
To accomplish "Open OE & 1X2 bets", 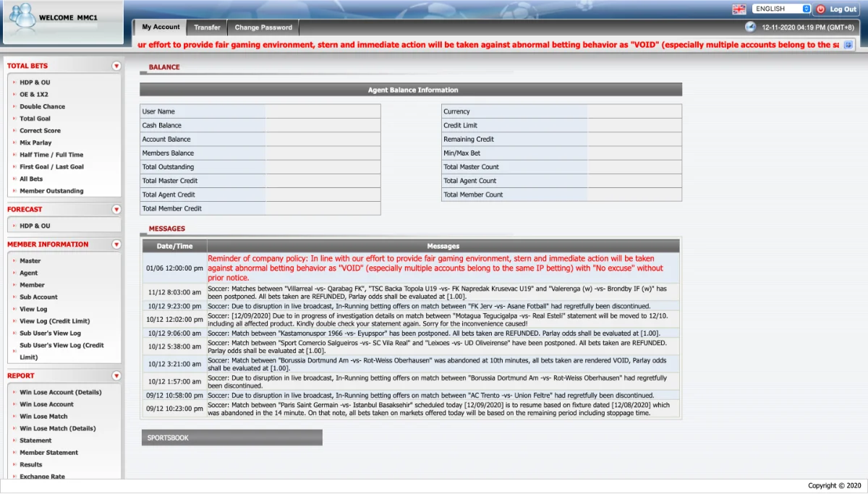I will point(34,95).
